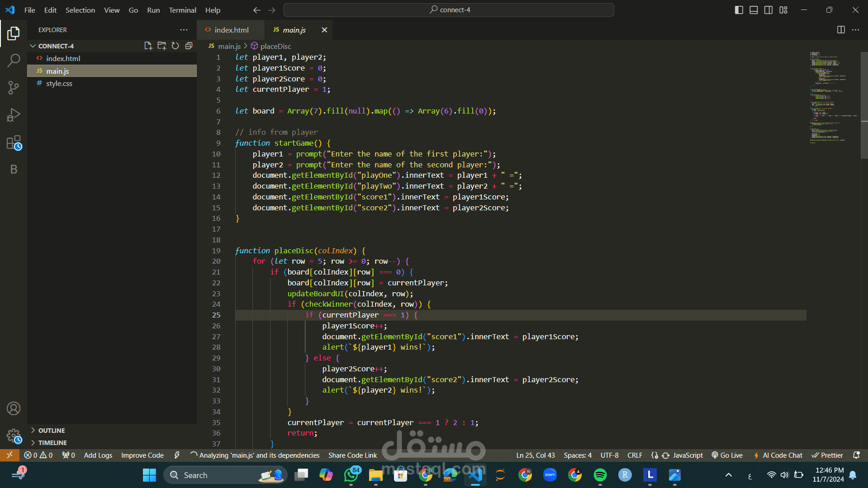The height and width of the screenshot is (488, 868).
Task: Open the Extensions view
Action: pyautogui.click(x=14, y=142)
